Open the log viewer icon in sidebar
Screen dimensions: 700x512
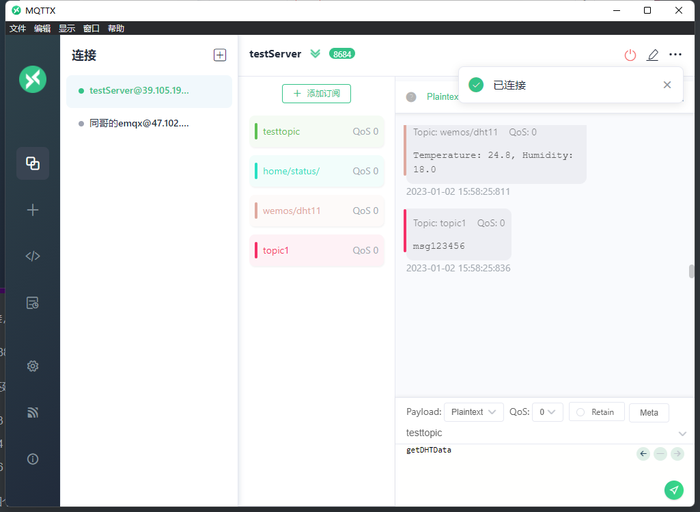33,303
